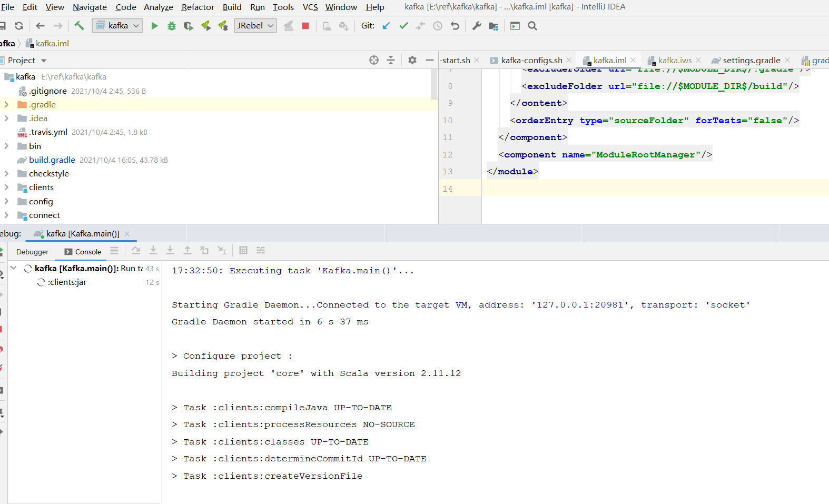Open Run Anything window icon

pyautogui.click(x=515, y=26)
